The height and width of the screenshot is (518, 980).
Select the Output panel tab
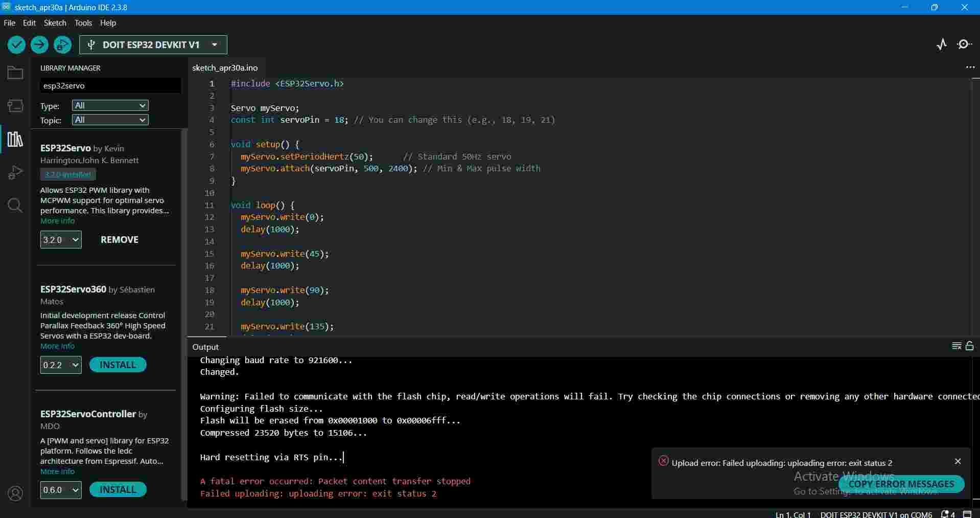(205, 347)
